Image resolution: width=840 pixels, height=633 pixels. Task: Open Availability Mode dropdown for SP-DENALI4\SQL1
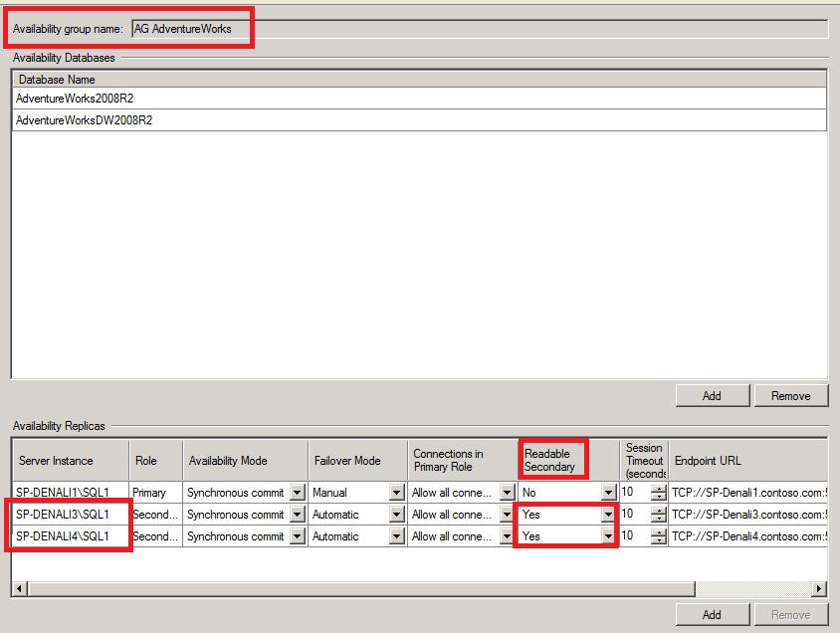coord(298,536)
